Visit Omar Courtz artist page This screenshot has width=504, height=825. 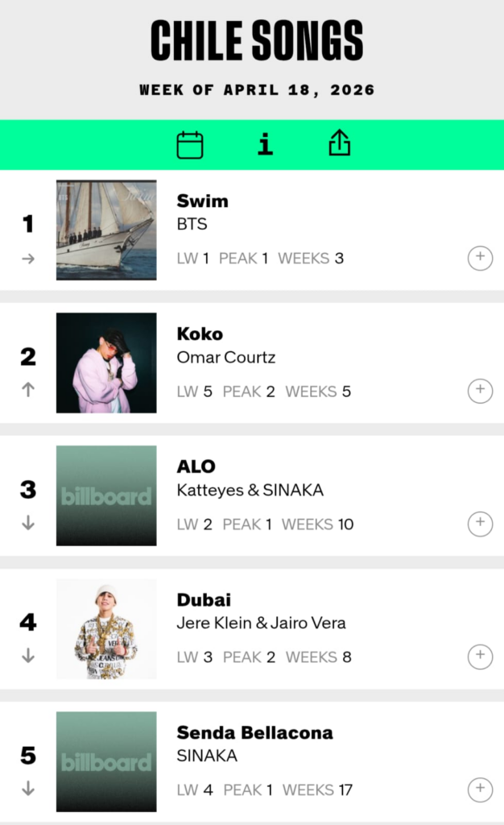point(226,357)
